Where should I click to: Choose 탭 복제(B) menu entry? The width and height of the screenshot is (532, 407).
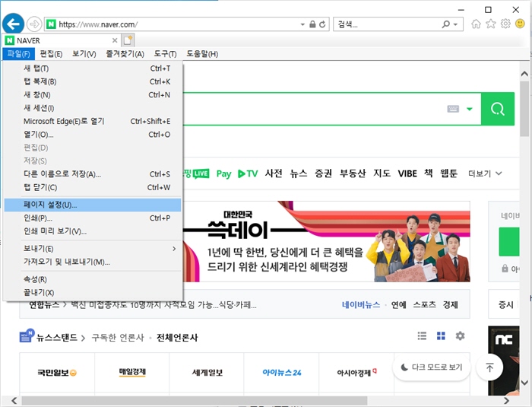click(93, 81)
